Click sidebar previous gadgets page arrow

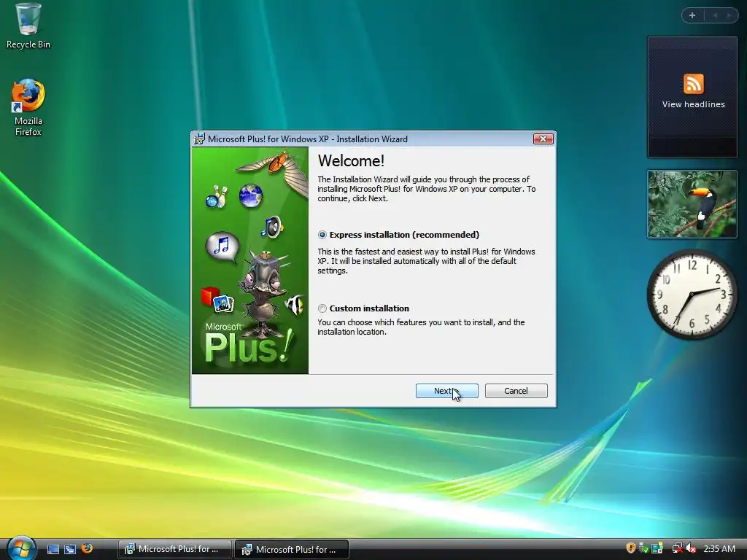pos(715,16)
